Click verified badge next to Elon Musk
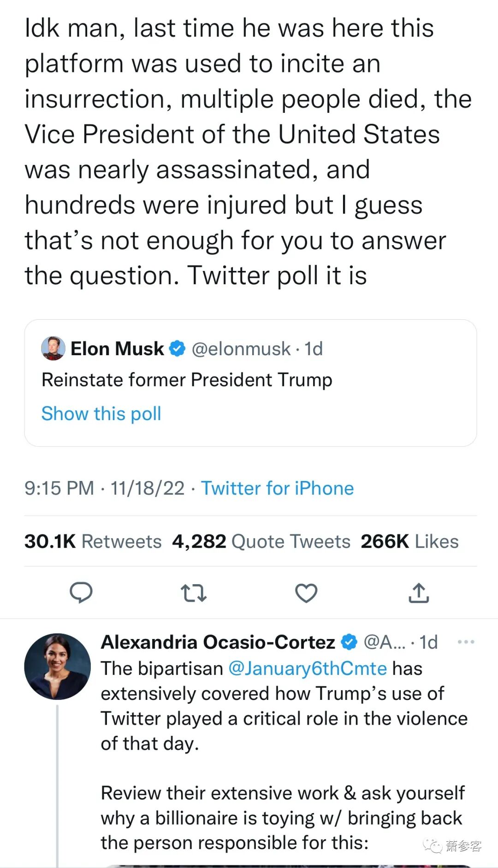 click(178, 349)
